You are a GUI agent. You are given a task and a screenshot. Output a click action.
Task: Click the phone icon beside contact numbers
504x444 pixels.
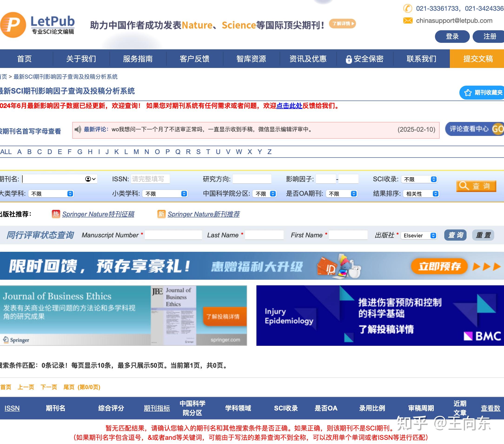click(407, 8)
